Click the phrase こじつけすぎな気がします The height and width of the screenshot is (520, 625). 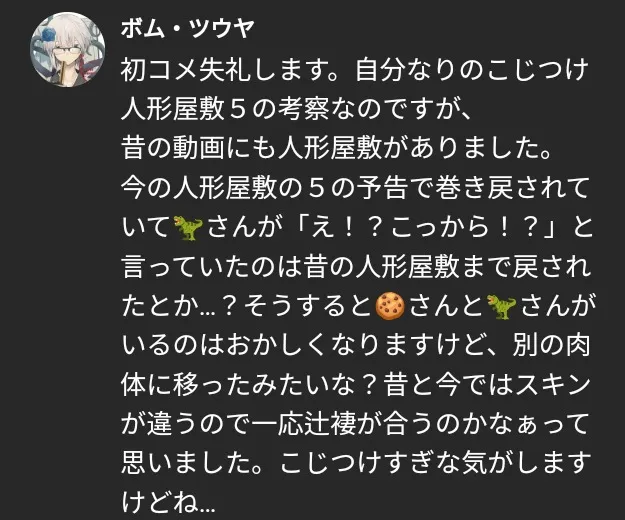(x=435, y=463)
